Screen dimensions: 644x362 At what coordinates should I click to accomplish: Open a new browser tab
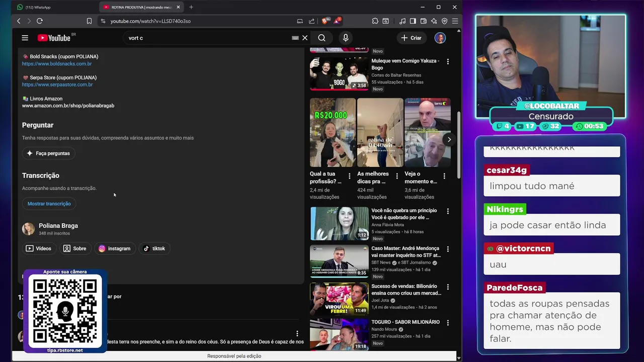tap(191, 7)
